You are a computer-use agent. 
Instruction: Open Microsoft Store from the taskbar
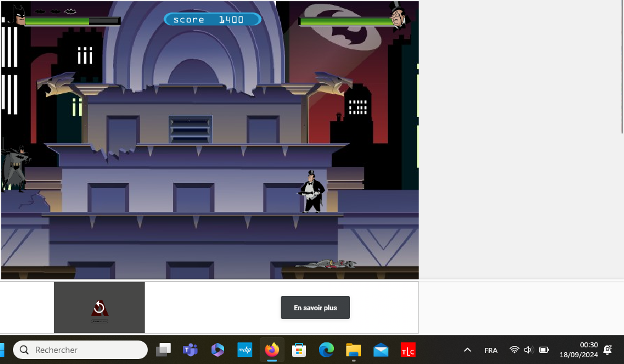click(x=299, y=350)
